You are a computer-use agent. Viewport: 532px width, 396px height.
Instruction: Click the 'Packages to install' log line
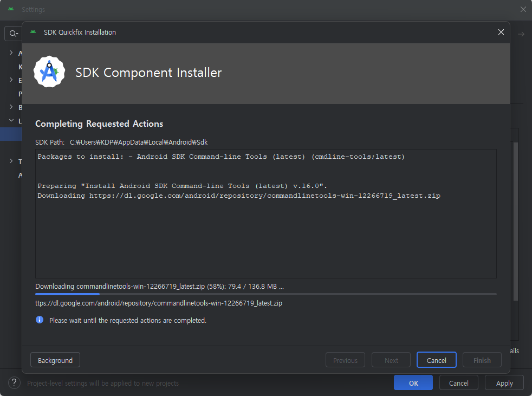[x=221, y=157]
